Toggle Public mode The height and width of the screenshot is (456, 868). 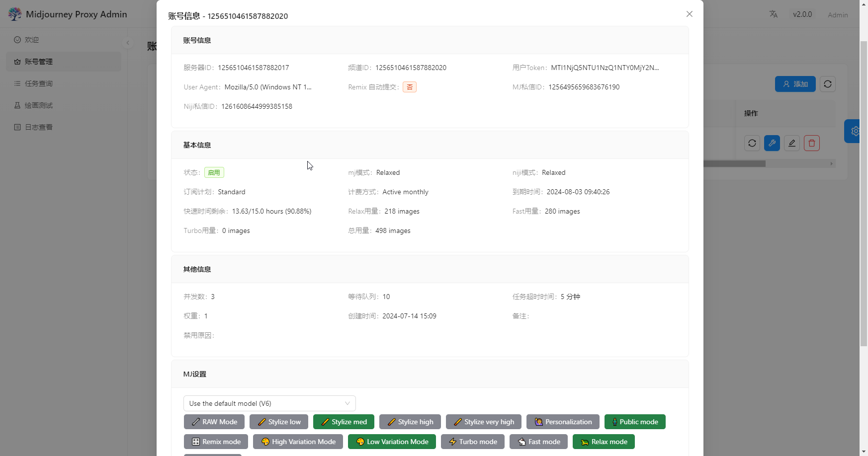pyautogui.click(x=635, y=422)
